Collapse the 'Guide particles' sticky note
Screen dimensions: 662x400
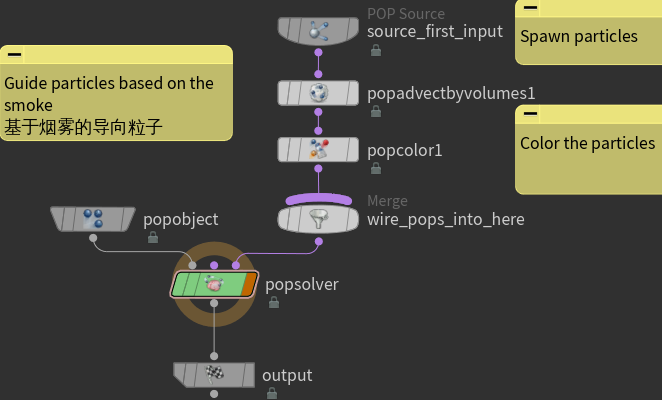tap(15, 56)
